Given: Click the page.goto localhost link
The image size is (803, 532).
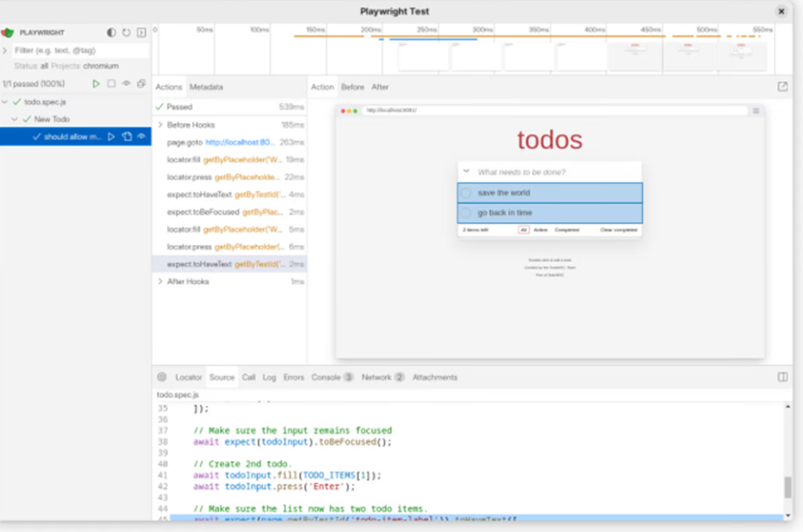Looking at the screenshot, I should click(239, 143).
